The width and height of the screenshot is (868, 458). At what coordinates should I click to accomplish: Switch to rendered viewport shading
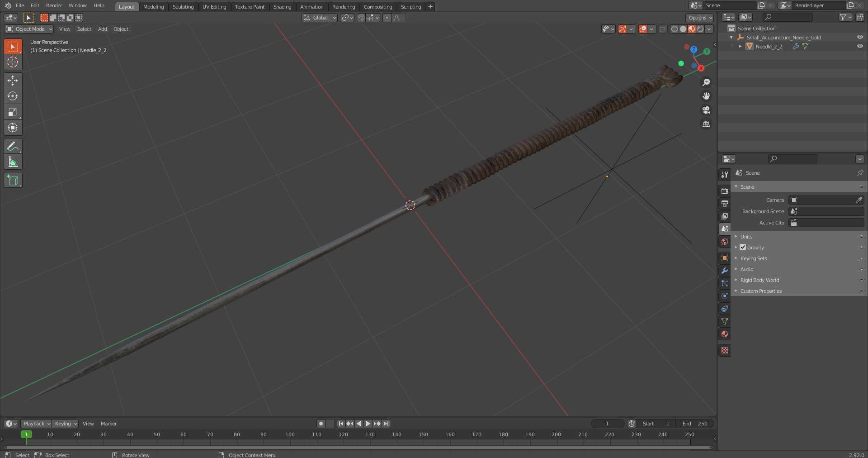tap(700, 29)
